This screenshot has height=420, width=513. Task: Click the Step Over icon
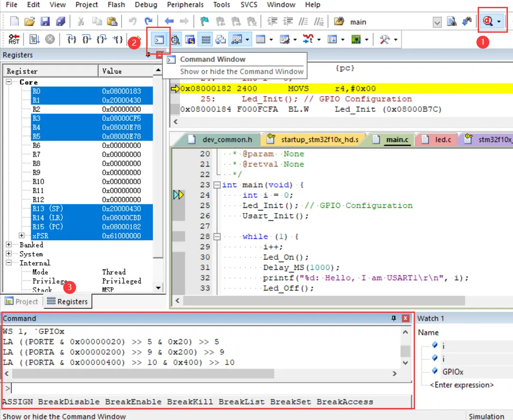(x=87, y=40)
